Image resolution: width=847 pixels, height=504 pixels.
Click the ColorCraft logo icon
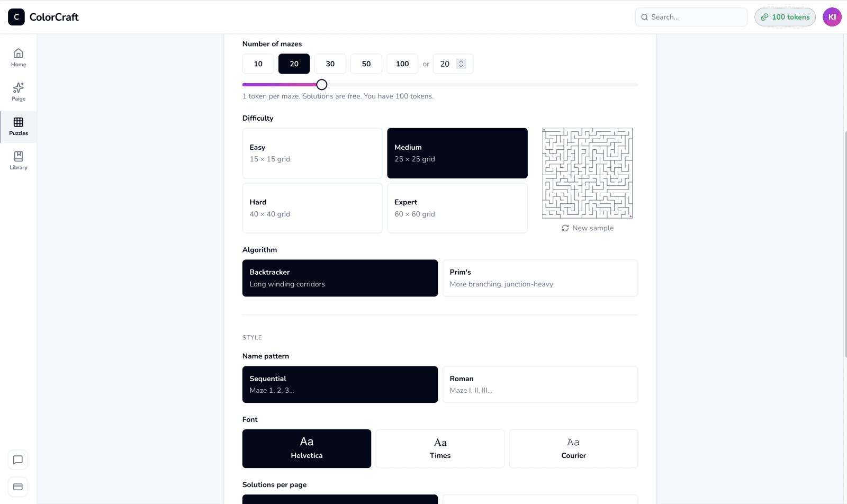coord(16,17)
